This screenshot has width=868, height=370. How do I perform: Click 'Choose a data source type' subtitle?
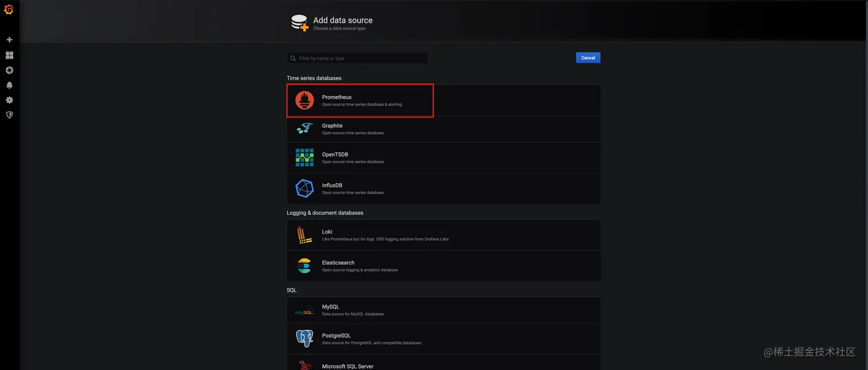[339, 29]
